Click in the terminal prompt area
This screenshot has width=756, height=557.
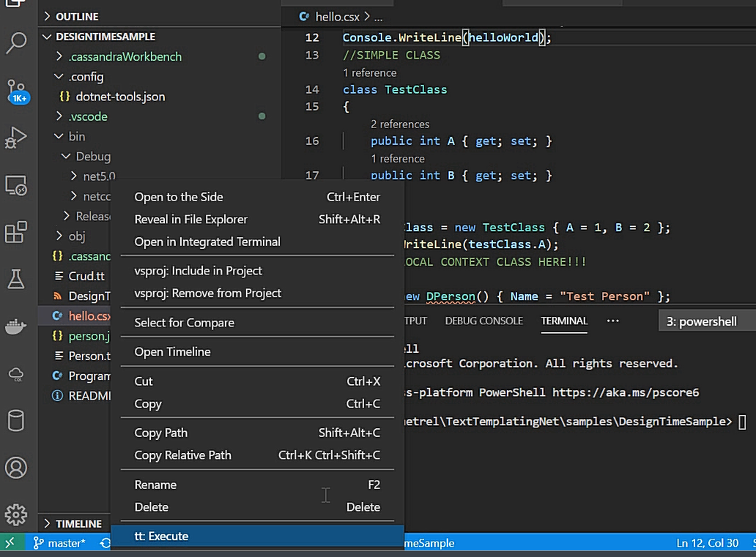point(743,422)
